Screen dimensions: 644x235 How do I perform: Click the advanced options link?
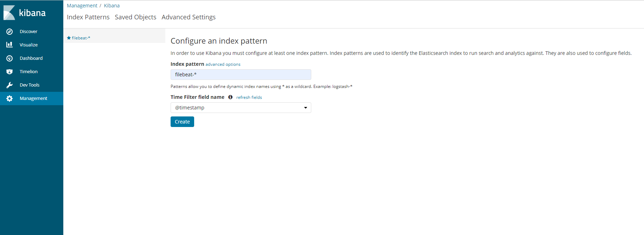(223, 64)
